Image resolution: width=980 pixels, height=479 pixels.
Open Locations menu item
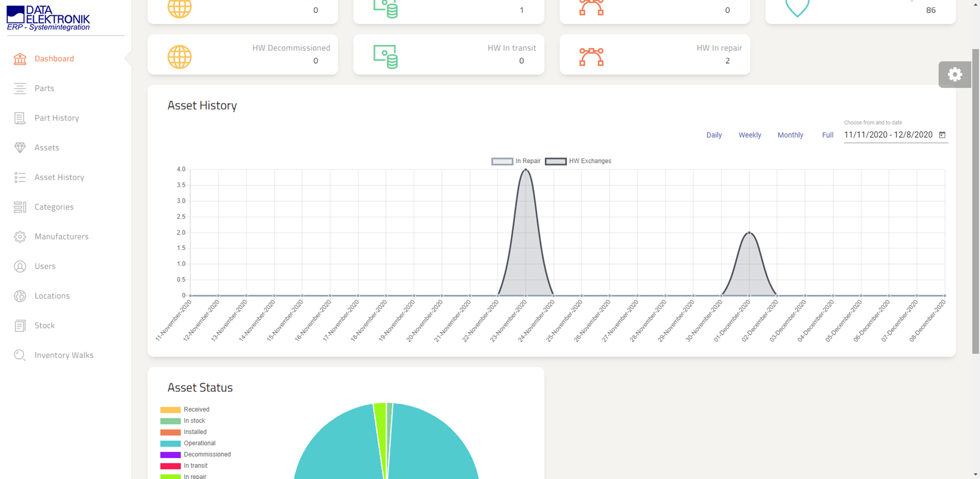(52, 295)
